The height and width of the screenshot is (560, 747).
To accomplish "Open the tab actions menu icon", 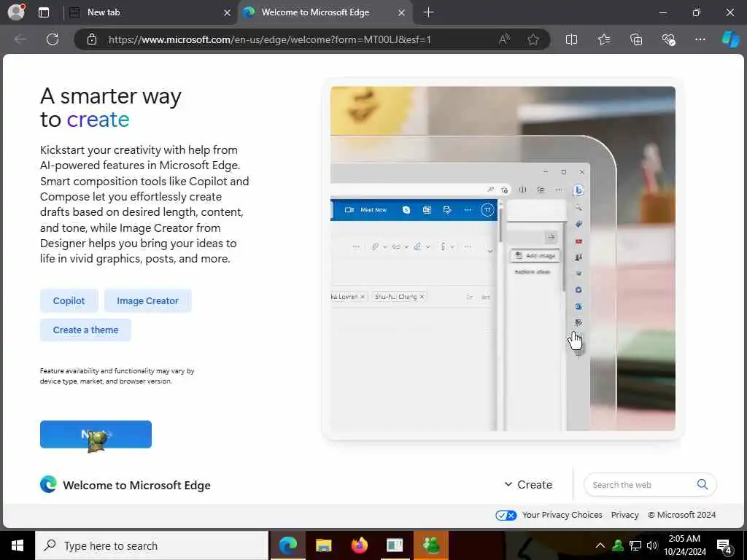I will (44, 12).
